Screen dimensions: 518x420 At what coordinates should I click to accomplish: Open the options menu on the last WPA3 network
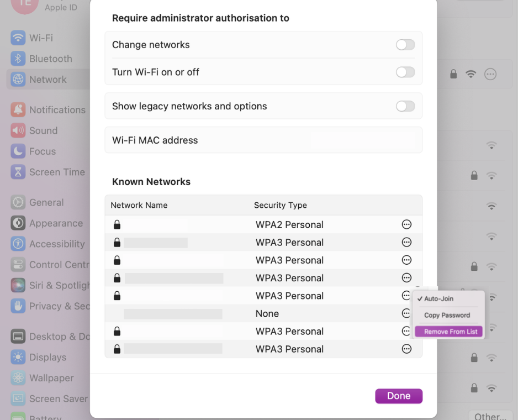[x=406, y=349]
